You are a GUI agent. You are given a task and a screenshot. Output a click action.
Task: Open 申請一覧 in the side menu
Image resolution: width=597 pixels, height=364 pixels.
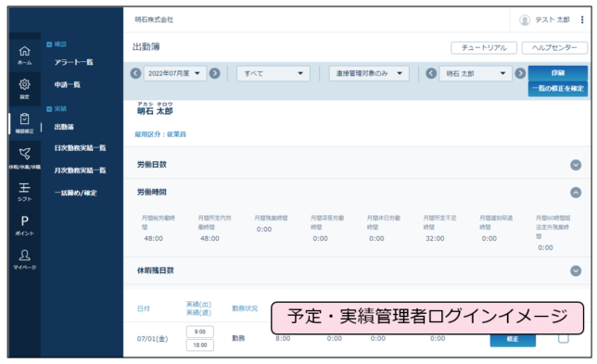pyautogui.click(x=67, y=84)
